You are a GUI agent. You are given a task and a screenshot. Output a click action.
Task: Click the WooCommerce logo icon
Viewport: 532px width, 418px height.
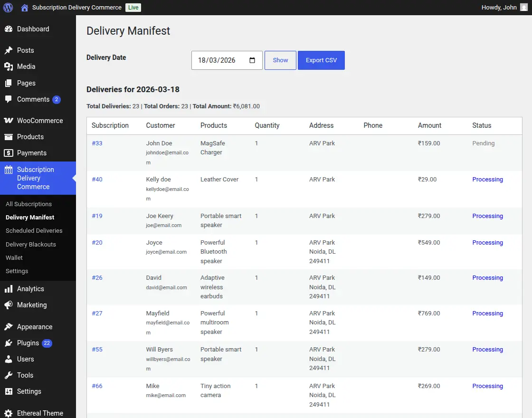click(x=9, y=121)
